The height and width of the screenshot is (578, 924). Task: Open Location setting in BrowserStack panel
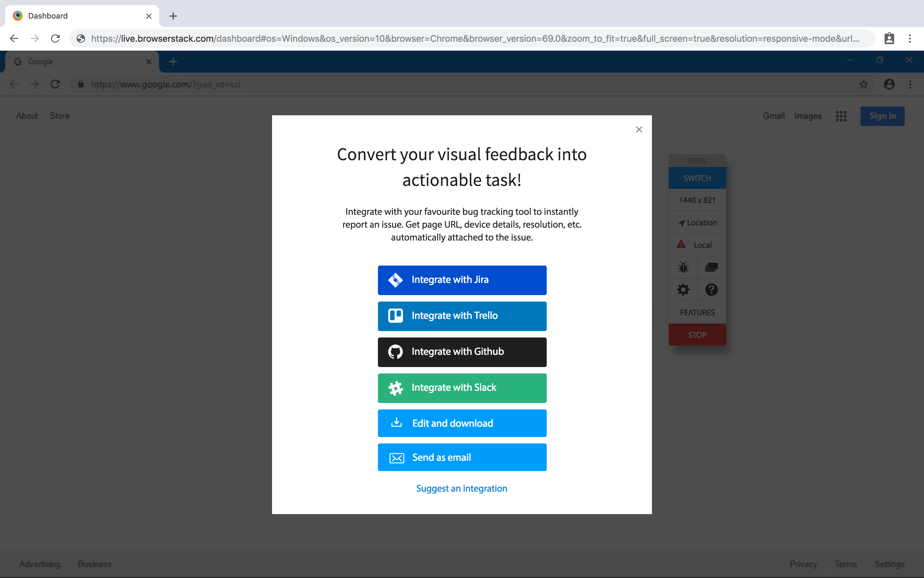pyautogui.click(x=697, y=223)
